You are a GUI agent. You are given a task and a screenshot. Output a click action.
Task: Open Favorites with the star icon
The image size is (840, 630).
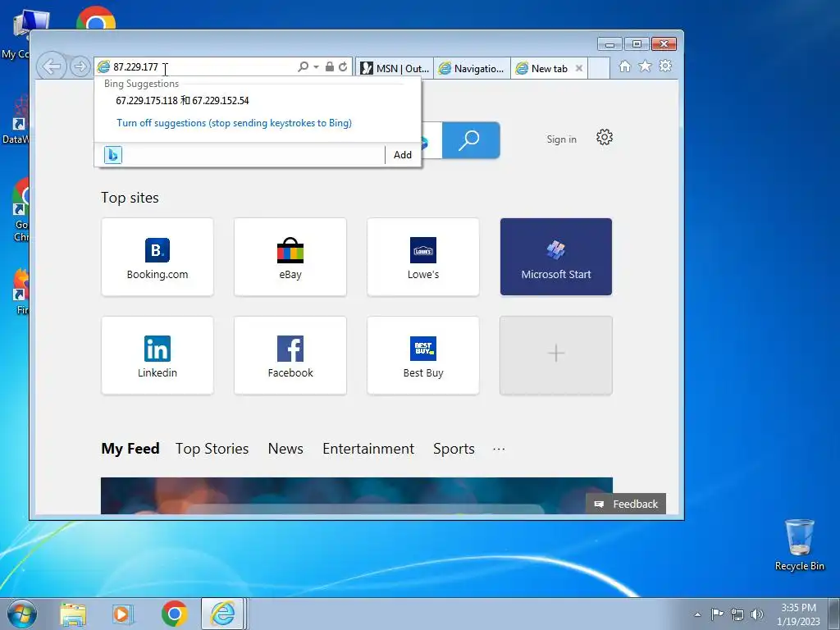[645, 66]
